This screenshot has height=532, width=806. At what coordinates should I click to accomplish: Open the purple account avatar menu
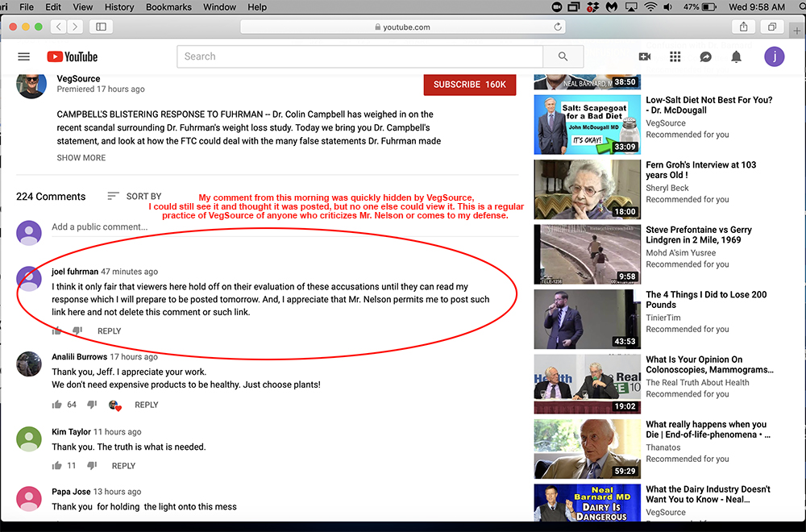[x=774, y=56]
